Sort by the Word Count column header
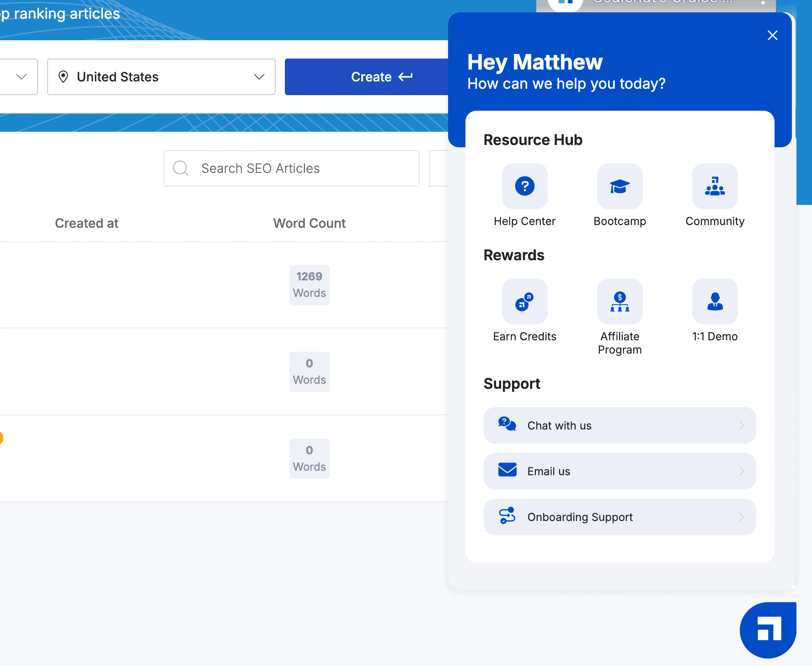Screen dimensions: 812x666 pos(309,223)
